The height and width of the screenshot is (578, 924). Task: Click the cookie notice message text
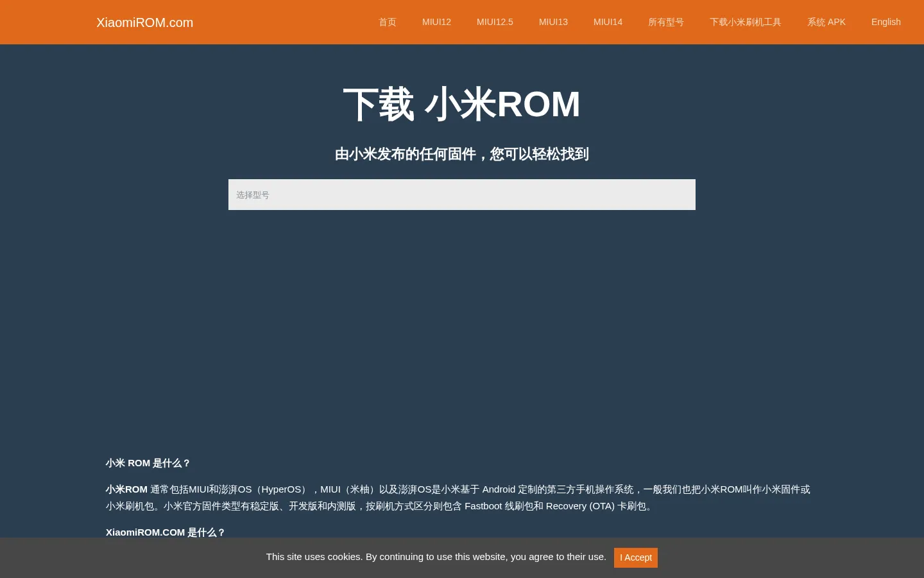(x=436, y=557)
